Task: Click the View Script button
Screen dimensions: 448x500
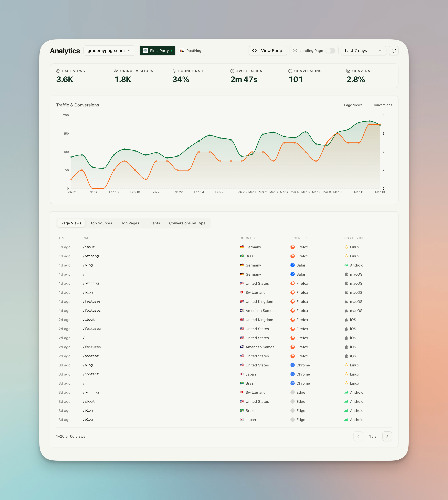Action: pos(272,50)
